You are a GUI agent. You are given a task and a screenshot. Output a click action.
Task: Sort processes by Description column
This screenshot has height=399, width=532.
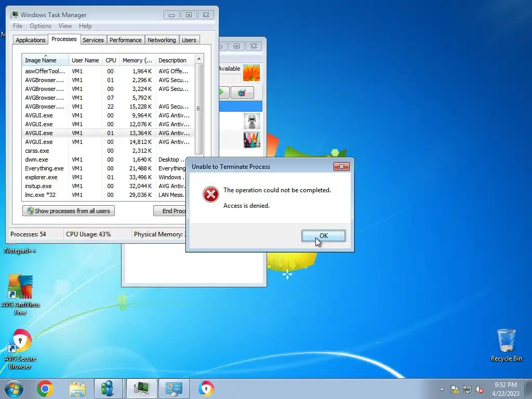tap(175, 60)
